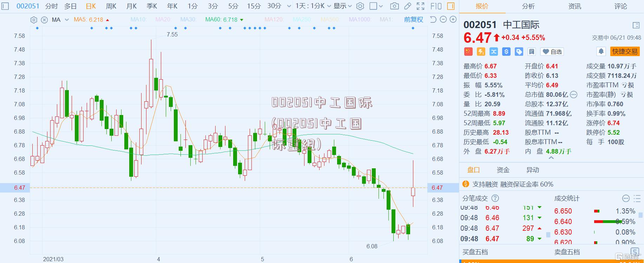The image size is (644, 263).
Task: Toggle the right quote panel icon
Action: (451, 6)
